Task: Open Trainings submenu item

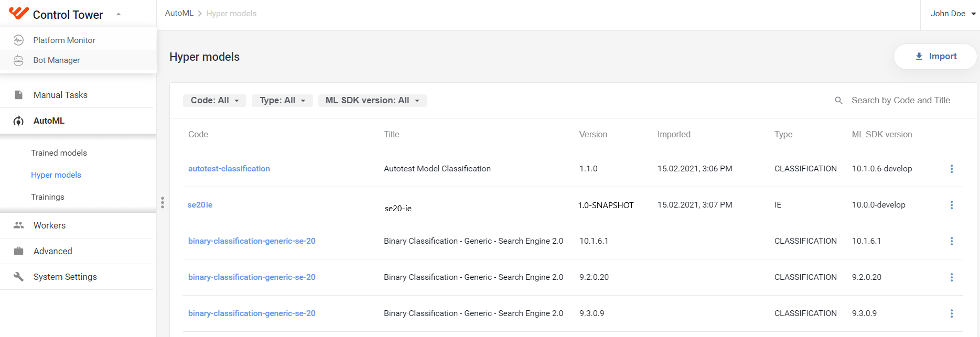Action: click(48, 197)
